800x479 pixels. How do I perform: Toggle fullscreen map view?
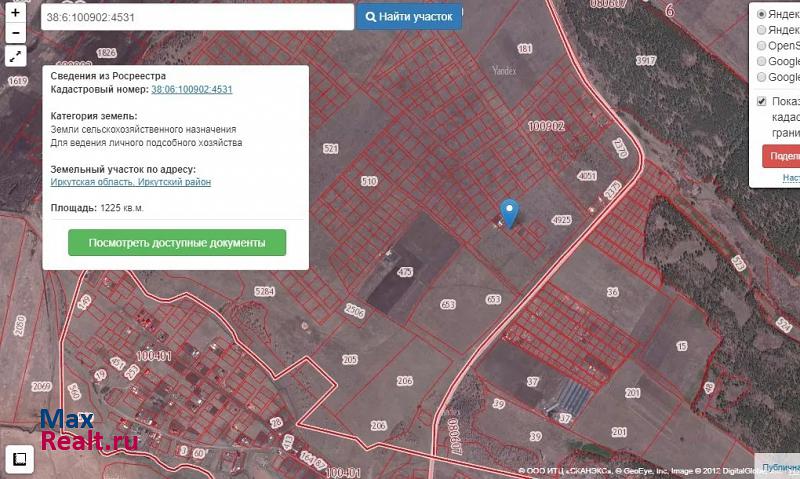click(16, 57)
